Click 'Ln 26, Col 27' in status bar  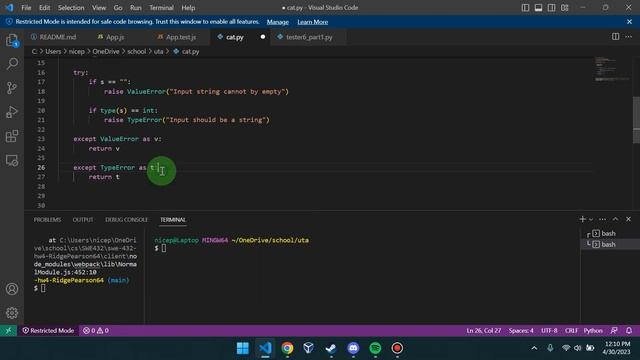click(484, 330)
